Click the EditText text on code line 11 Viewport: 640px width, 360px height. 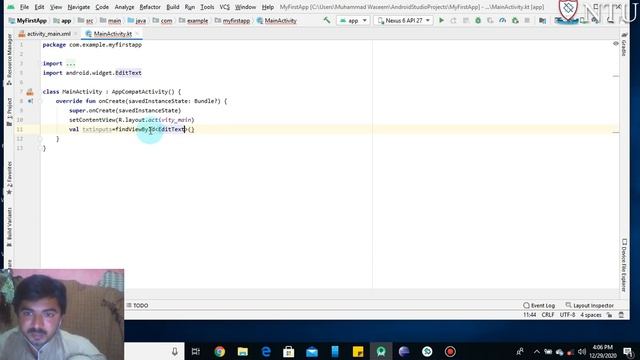pos(171,129)
